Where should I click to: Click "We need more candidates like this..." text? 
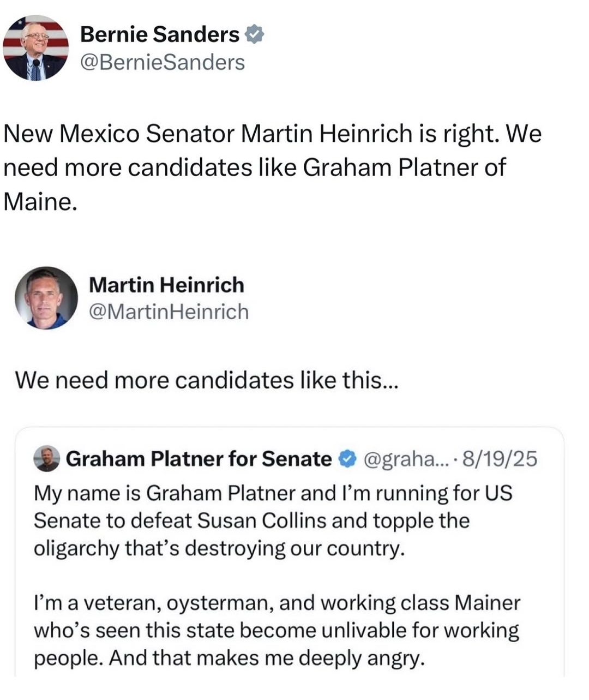pyautogui.click(x=207, y=380)
